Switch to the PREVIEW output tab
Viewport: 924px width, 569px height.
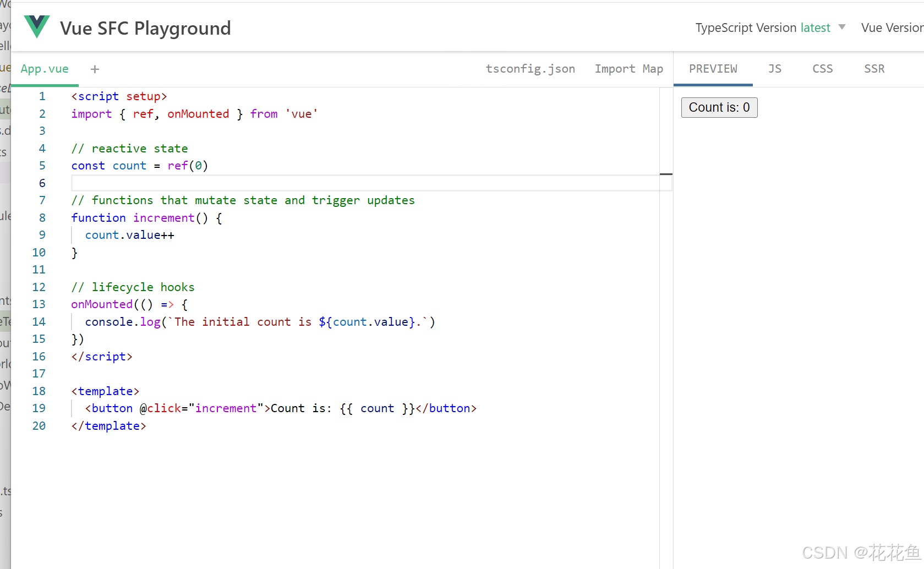(x=713, y=69)
